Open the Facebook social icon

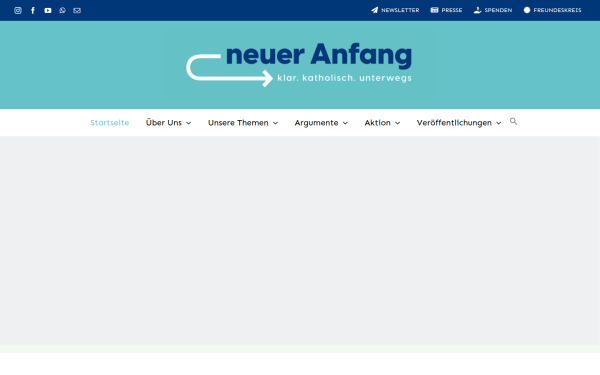click(x=33, y=10)
